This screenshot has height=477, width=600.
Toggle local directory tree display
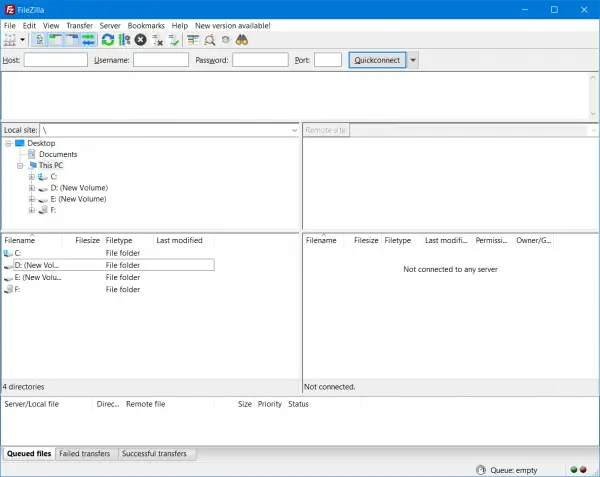(x=56, y=40)
